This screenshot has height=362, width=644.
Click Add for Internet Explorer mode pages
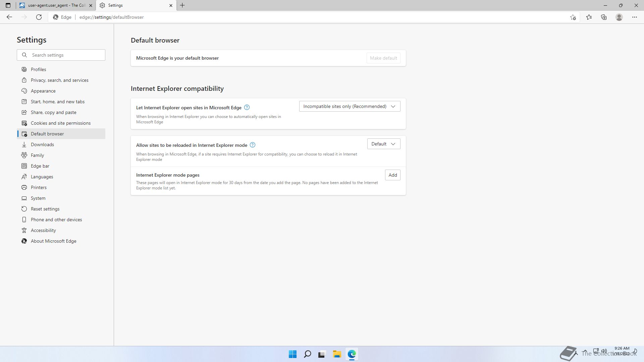click(393, 175)
